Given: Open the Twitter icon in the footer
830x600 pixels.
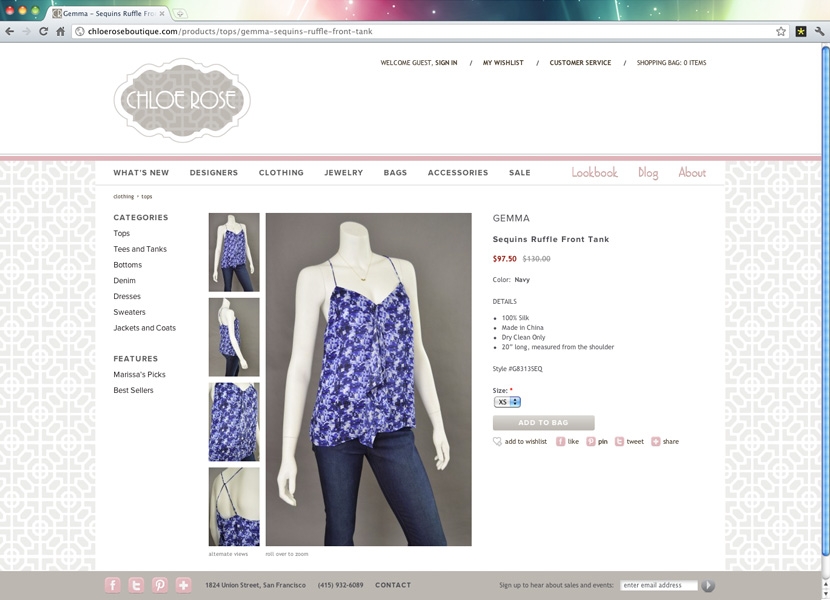Looking at the screenshot, I should click(x=136, y=585).
